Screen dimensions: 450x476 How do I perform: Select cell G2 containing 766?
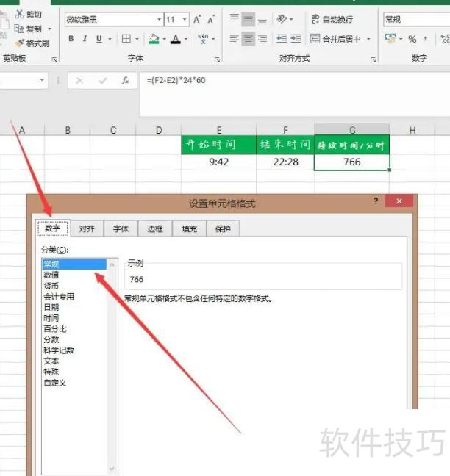[352, 162]
